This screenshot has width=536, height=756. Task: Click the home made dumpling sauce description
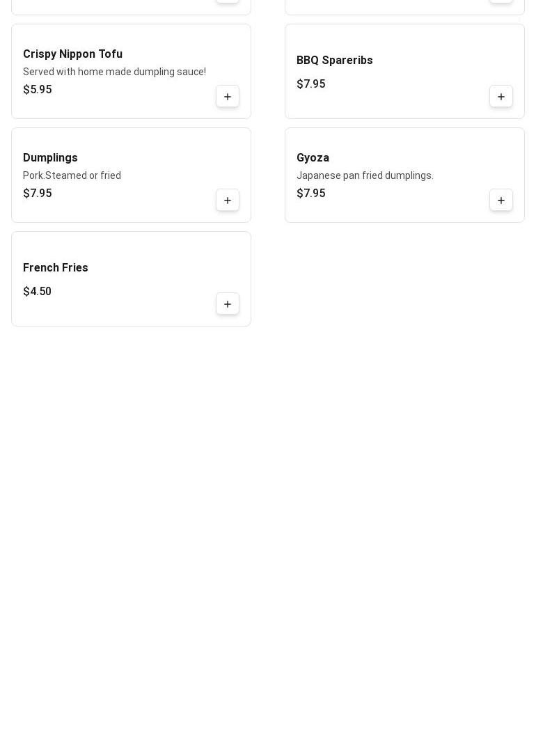[x=114, y=72]
